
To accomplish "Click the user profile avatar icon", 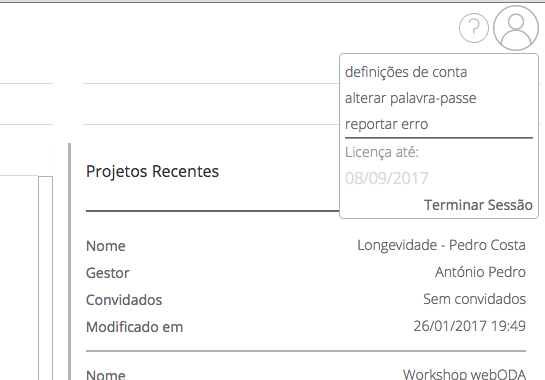I will pyautogui.click(x=516, y=28).
